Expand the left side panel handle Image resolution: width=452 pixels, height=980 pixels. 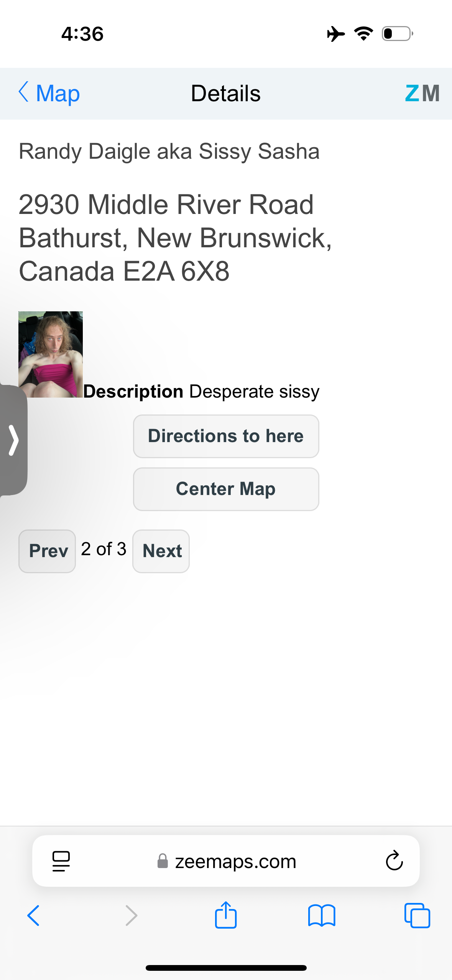[x=13, y=440]
